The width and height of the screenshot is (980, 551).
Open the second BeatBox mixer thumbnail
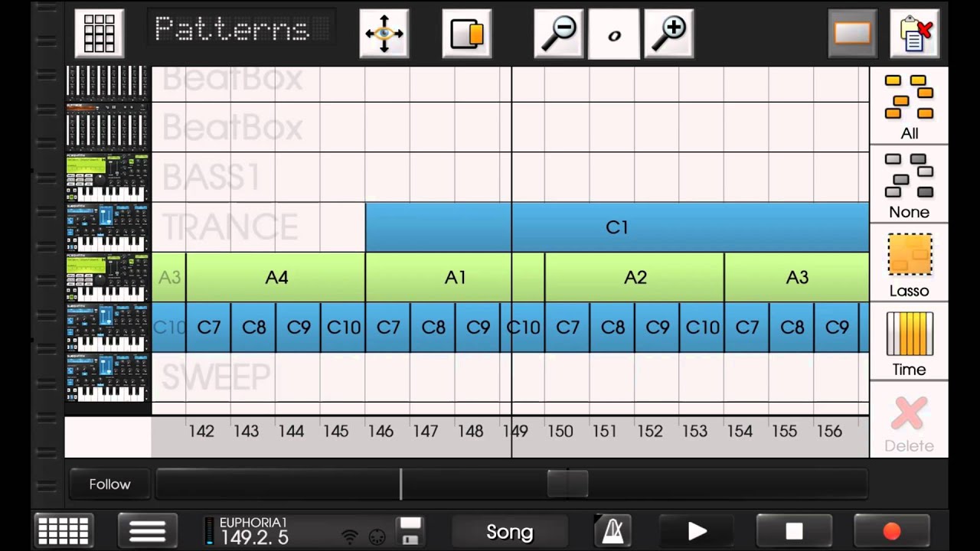click(x=107, y=127)
